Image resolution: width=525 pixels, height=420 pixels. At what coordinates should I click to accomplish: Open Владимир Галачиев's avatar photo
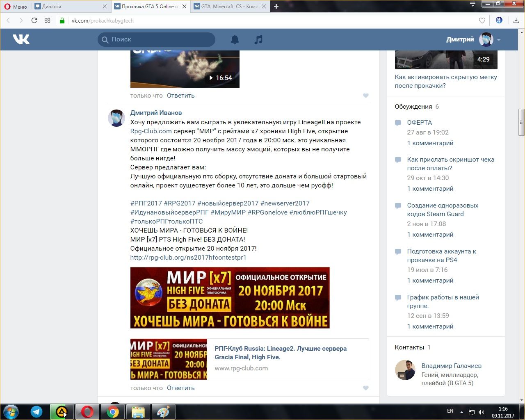(x=405, y=370)
